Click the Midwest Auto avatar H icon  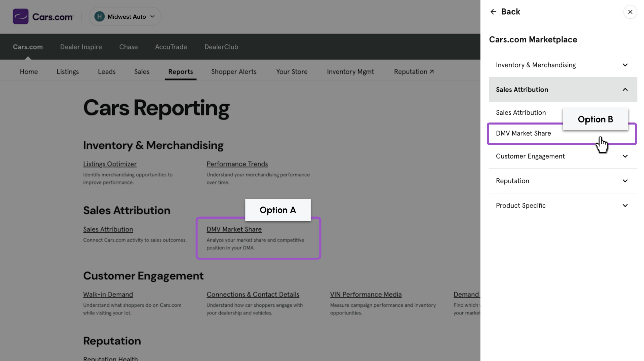99,17
